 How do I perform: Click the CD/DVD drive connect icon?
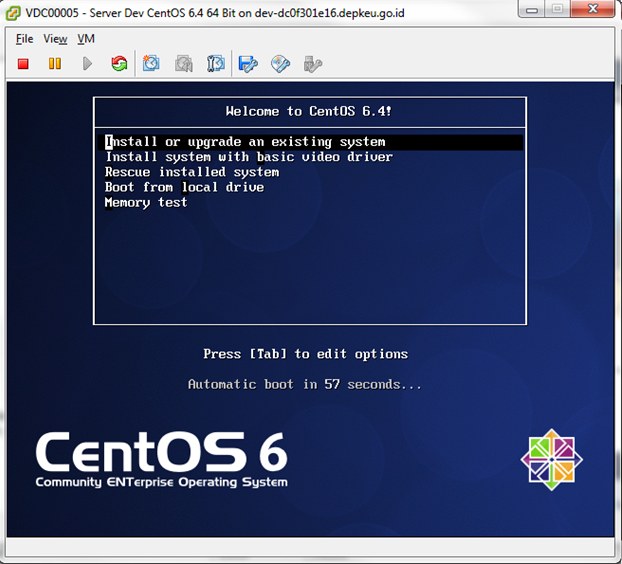tap(280, 64)
